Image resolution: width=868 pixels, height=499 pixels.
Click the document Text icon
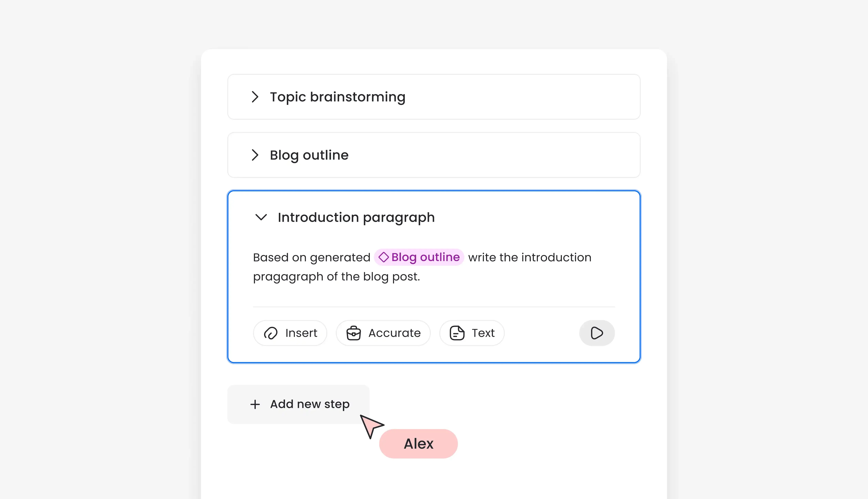(x=457, y=333)
